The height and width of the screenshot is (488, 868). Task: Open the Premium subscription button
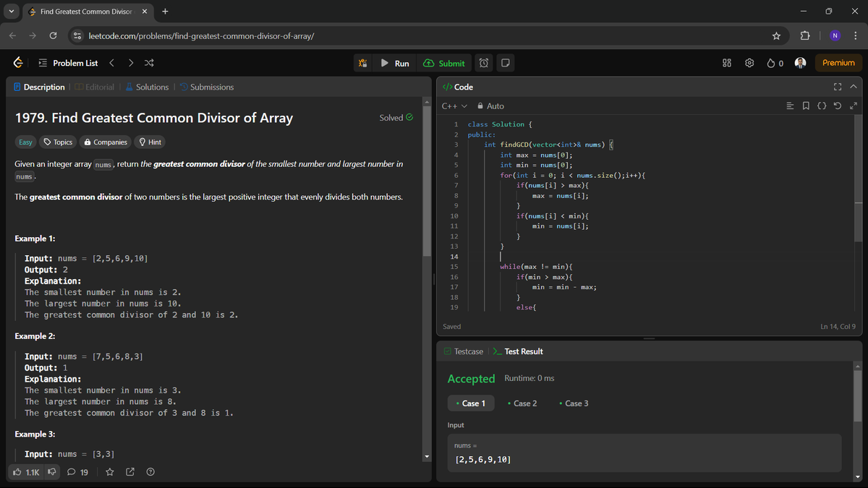tap(838, 63)
